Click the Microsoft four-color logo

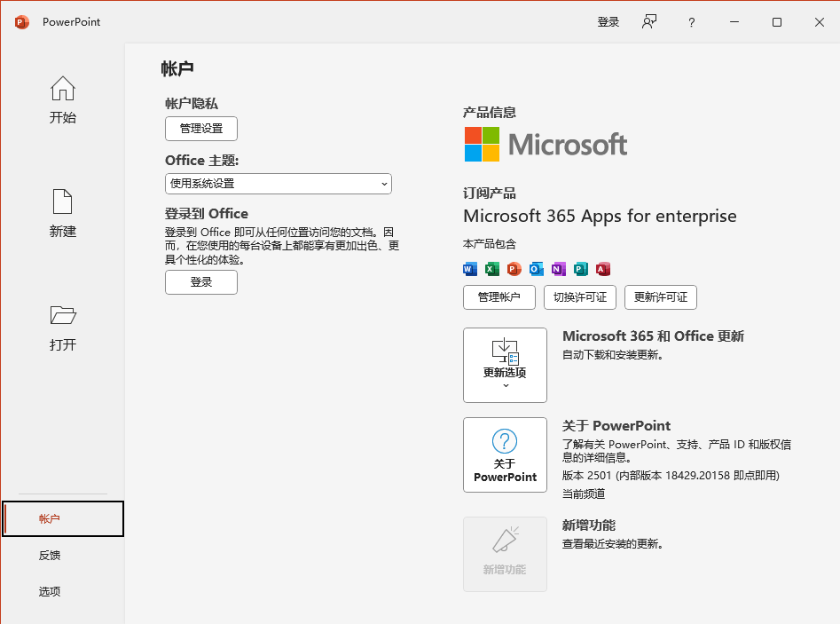click(483, 144)
